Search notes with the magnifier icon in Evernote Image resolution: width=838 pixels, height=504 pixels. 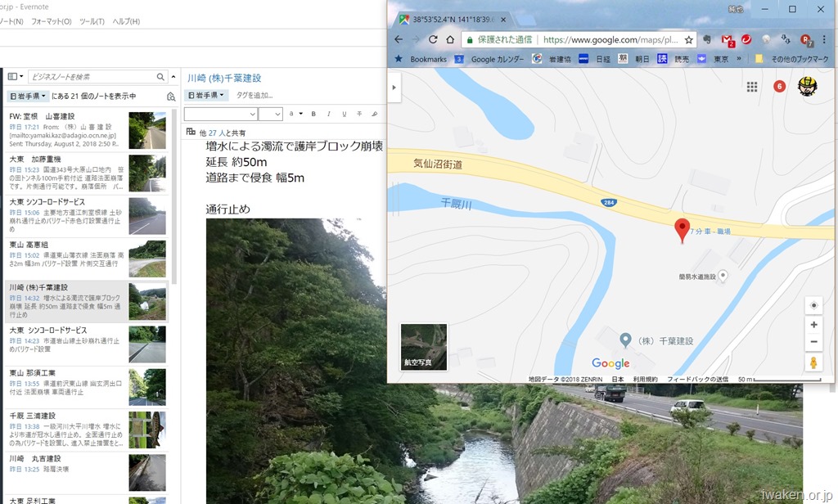[160, 77]
